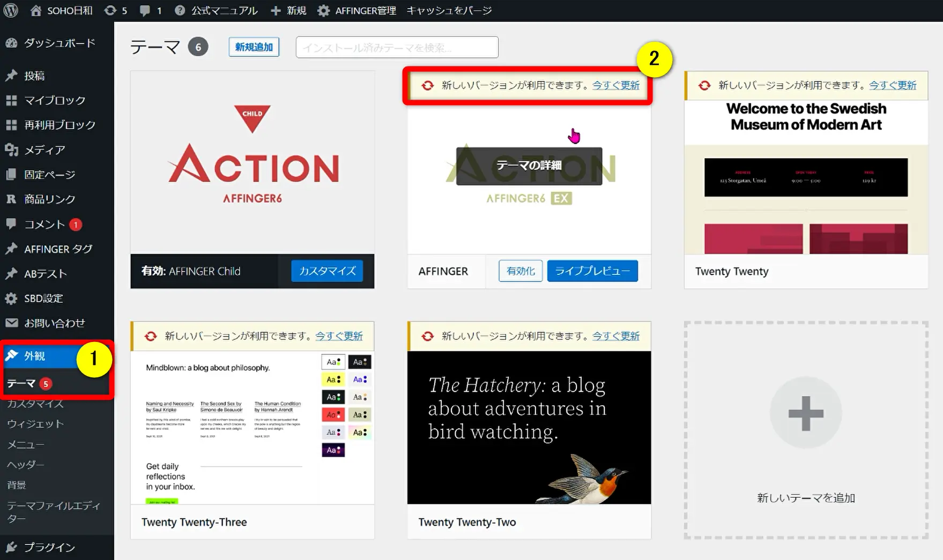943x560 pixels.
Task: Open the メディア sidebar menu
Action: pos(44,150)
